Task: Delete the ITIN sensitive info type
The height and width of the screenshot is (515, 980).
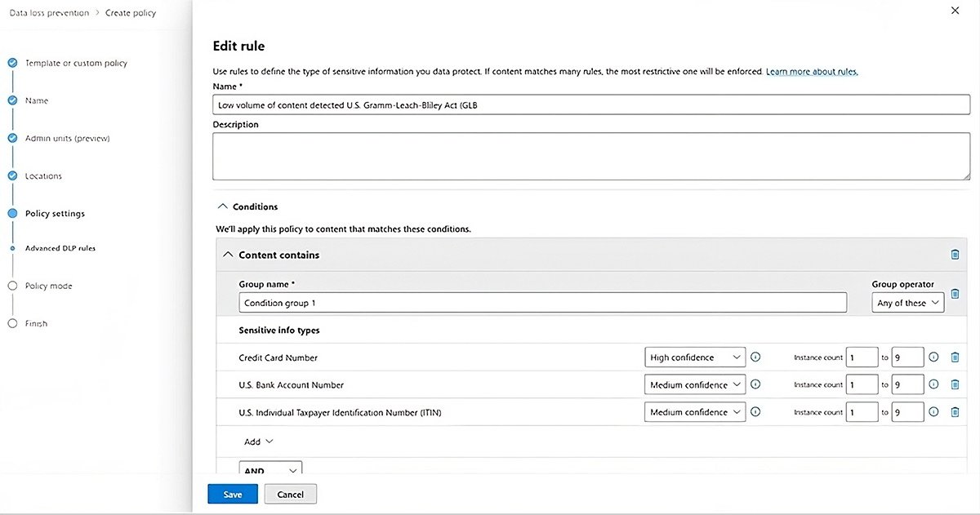Action: tap(955, 411)
